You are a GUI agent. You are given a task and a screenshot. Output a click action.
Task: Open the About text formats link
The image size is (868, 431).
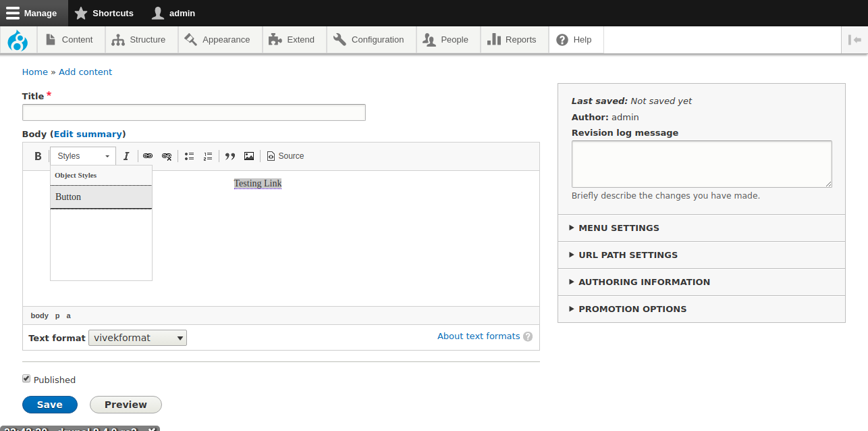point(479,336)
